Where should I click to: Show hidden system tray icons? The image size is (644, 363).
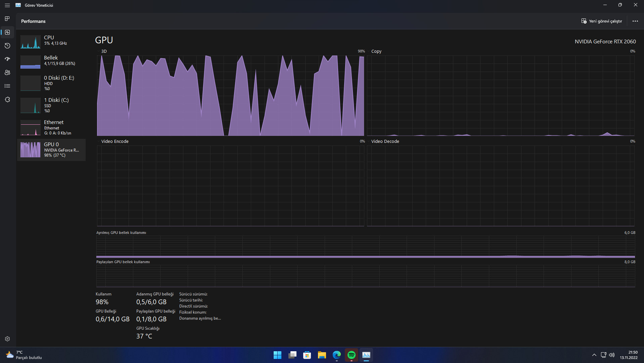594,355
